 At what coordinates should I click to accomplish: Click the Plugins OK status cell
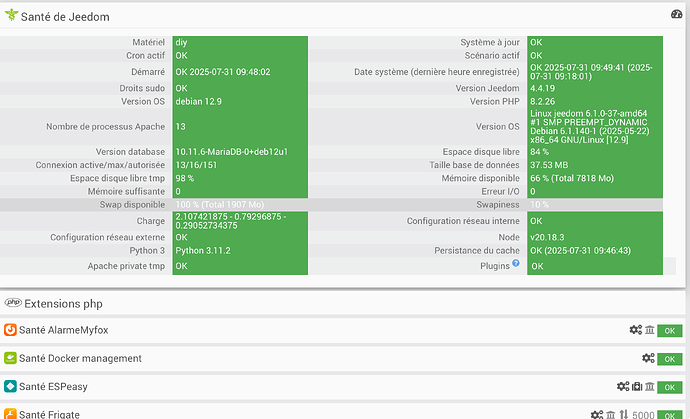click(x=595, y=266)
